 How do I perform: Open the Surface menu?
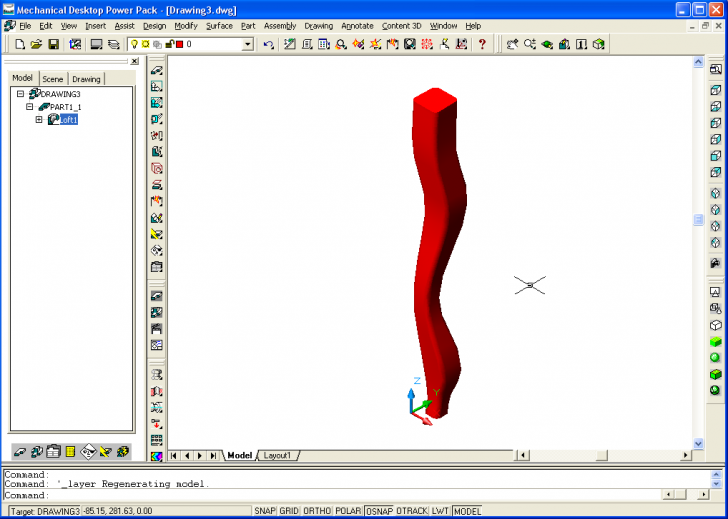click(219, 26)
